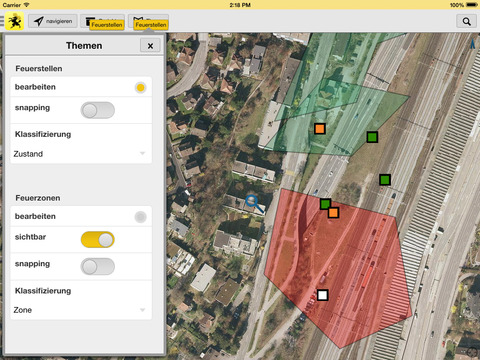The height and width of the screenshot is (360, 480).
Task: Click the hamburger menu lines at top left
Action: 2,21
